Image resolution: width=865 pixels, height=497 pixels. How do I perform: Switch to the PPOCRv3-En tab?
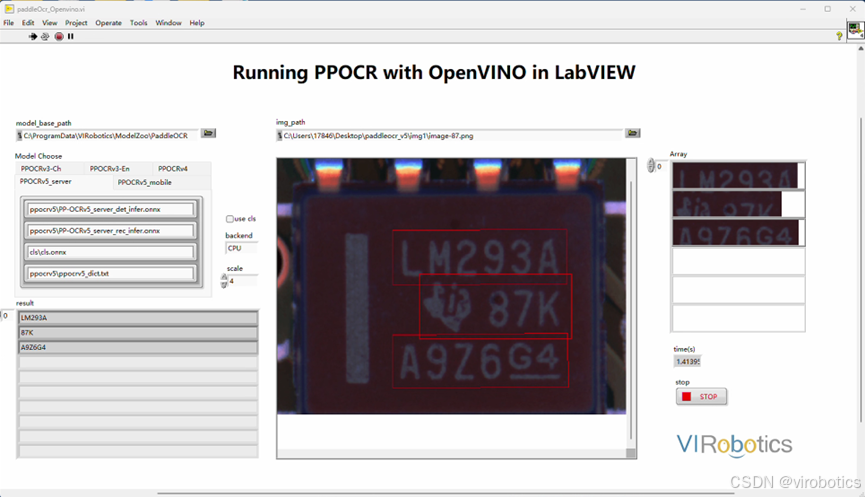click(x=118, y=169)
